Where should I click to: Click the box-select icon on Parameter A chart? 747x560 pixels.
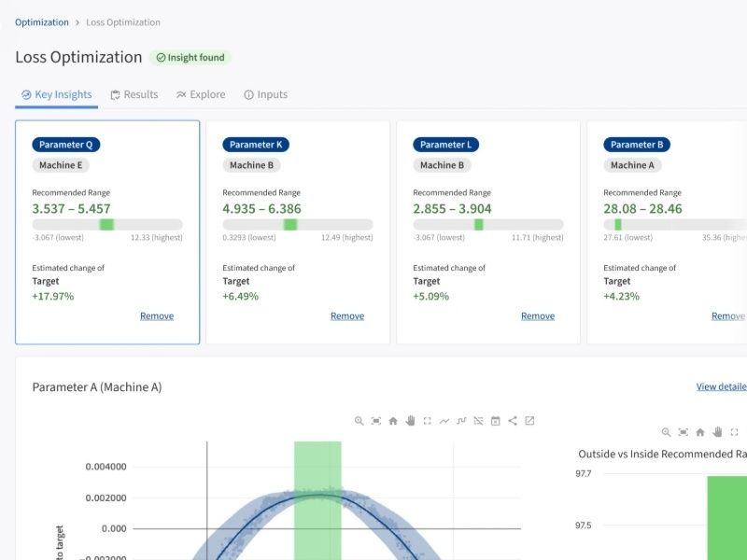[x=428, y=421]
